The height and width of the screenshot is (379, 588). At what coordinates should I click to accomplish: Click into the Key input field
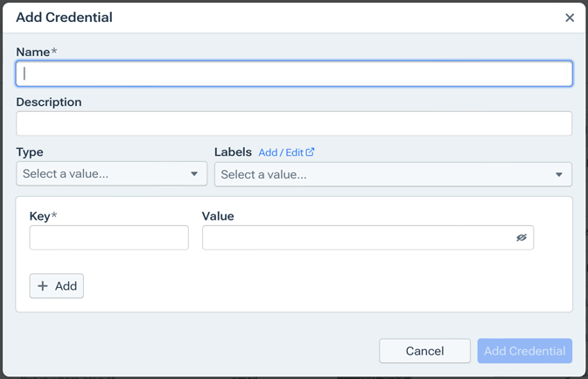pyautogui.click(x=109, y=238)
